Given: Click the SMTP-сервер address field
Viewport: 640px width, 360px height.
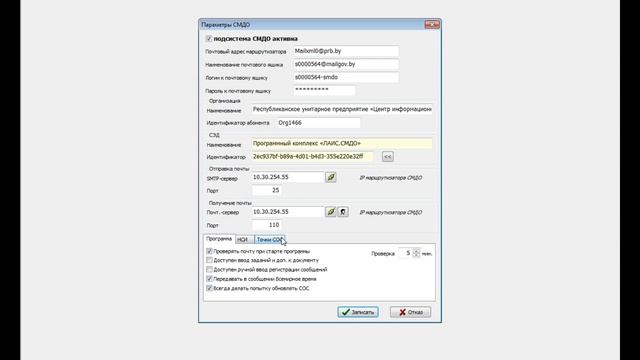Looking at the screenshot, I should pos(288,177).
